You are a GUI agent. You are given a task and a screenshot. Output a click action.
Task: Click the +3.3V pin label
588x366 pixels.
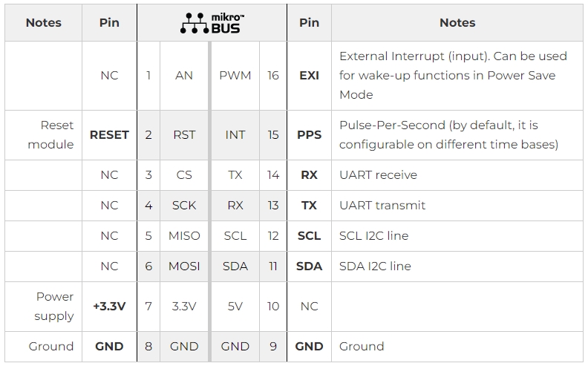pos(109,307)
